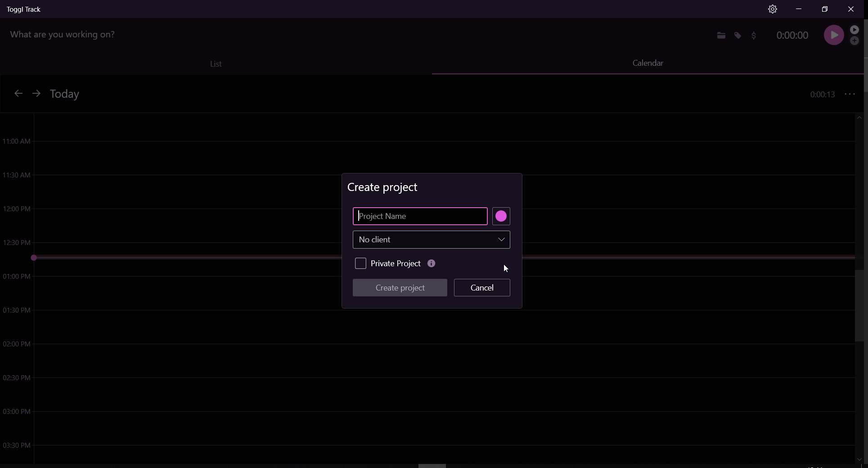Image resolution: width=868 pixels, height=468 pixels.
Task: Click the 0:00:00 timer duration
Action: point(792,35)
